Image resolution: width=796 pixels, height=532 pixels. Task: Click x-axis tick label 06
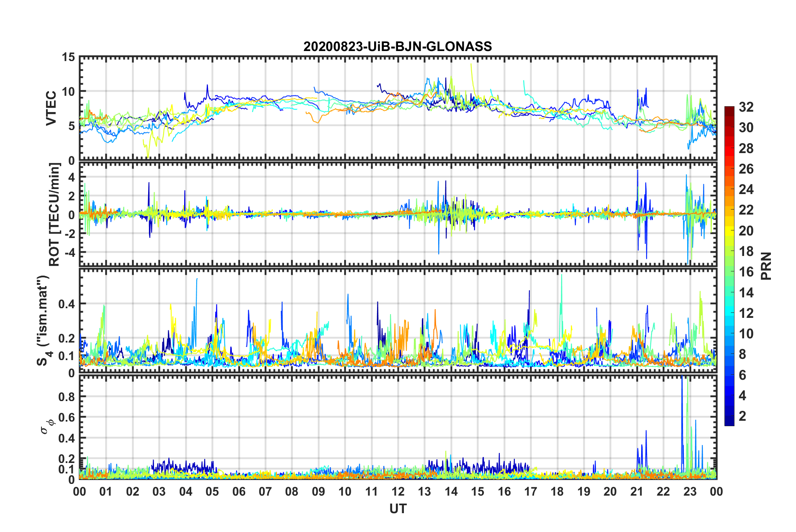pos(239,491)
